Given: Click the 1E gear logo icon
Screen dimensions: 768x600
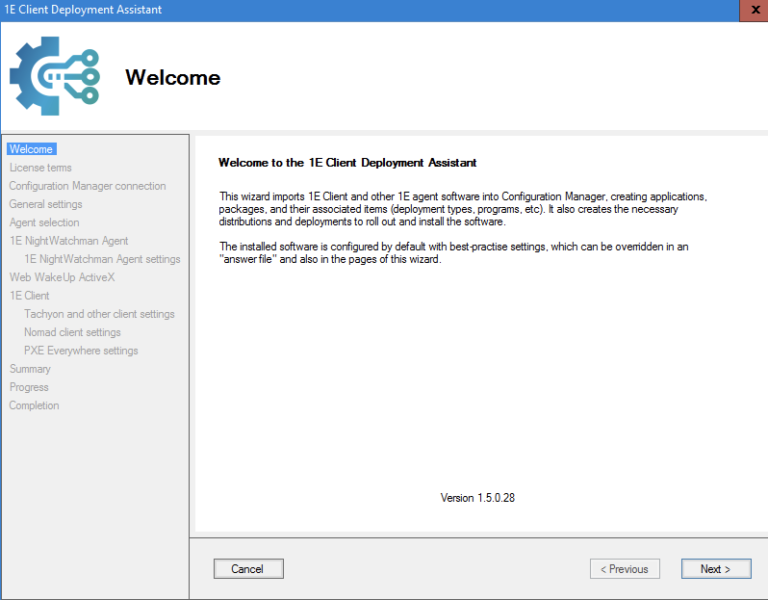Looking at the screenshot, I should (x=55, y=77).
